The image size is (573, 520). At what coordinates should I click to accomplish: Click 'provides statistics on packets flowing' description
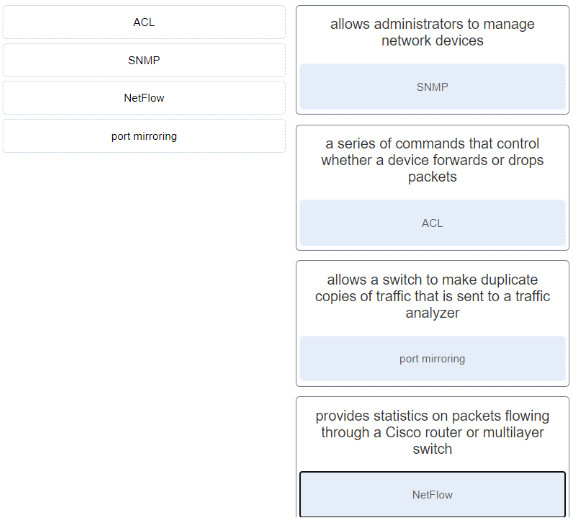pos(432,432)
